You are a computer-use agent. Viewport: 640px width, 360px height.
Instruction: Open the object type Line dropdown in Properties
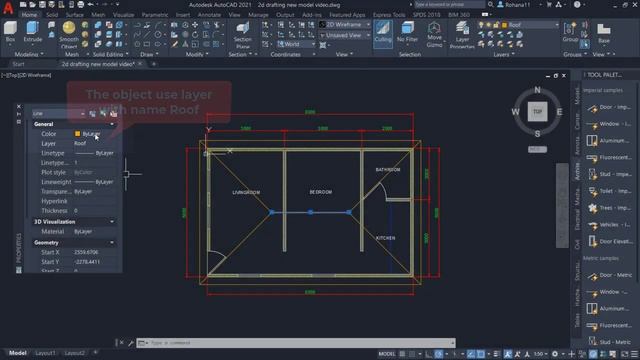59,113
